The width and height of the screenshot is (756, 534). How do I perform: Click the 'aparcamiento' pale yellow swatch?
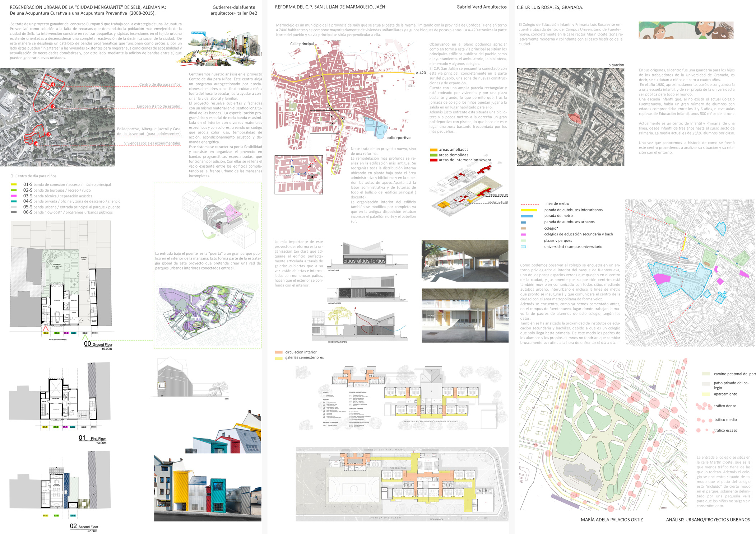(706, 394)
